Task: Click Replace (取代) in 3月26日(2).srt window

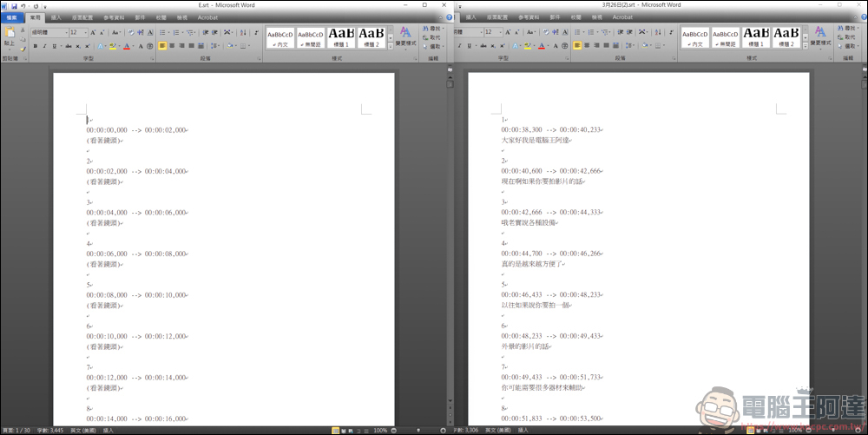Action: point(846,37)
